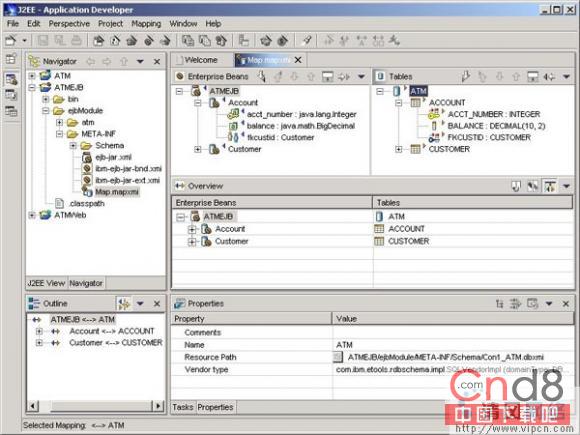The width and height of the screenshot is (580, 435).
Task: Open the Overview pane menu dropdown
Action: (566, 186)
